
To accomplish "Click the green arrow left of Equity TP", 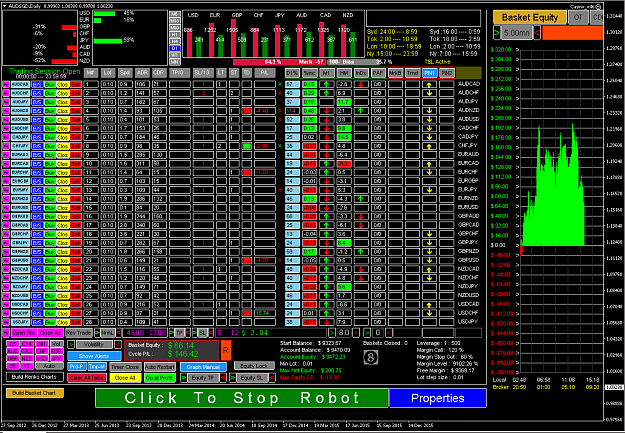I will coord(184,378).
